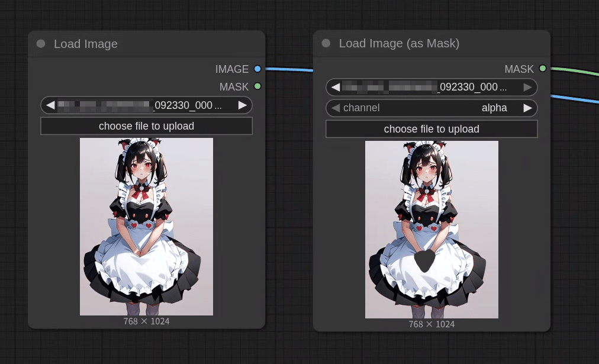
Task: Click the MASK output port on Load Image
Action: click(257, 86)
